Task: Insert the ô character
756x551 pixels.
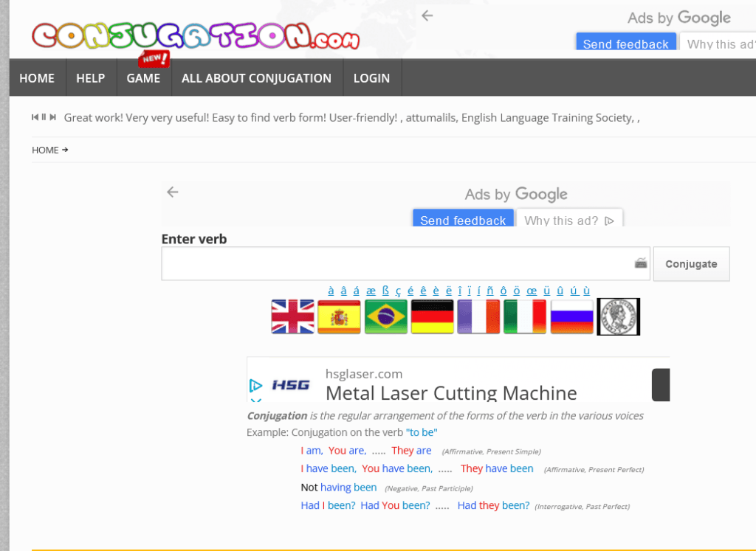Action: 504,291
